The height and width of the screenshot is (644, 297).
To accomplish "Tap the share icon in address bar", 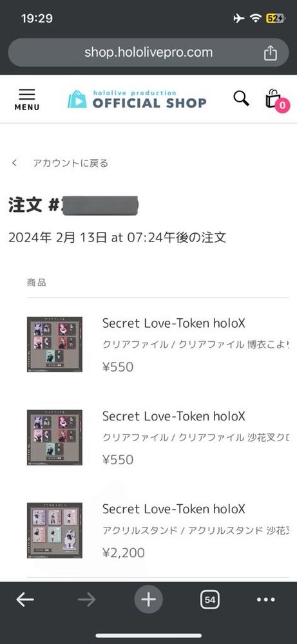I will coord(271,53).
